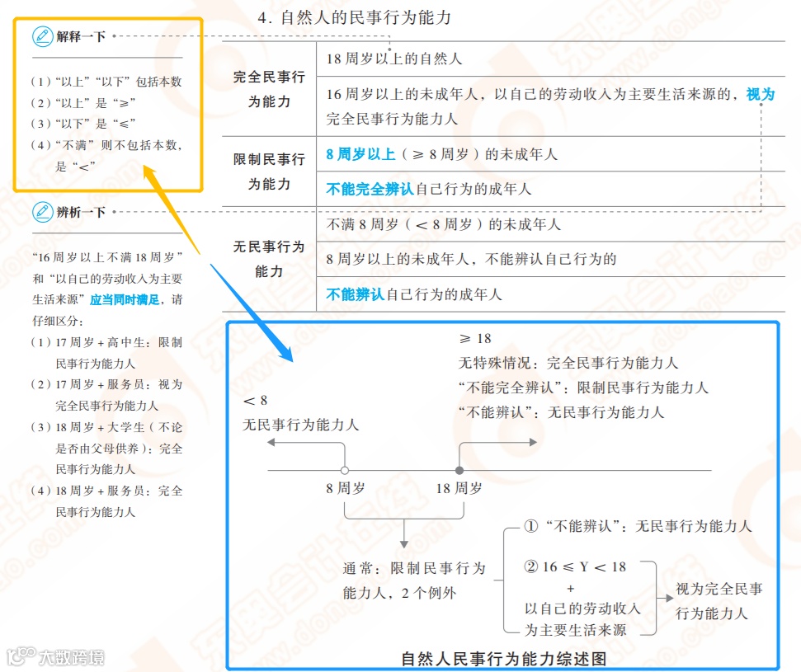801x672 pixels.
Task: Click the table cell 完全民事行为能力
Action: click(269, 89)
